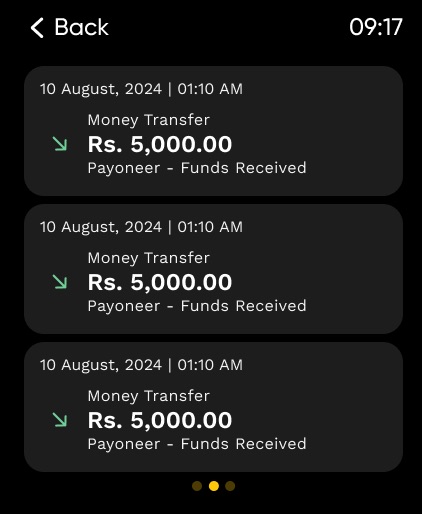The image size is (422, 514).
Task: Tap the Rs. 5,000.00 amount in second card
Action: pyautogui.click(x=160, y=282)
